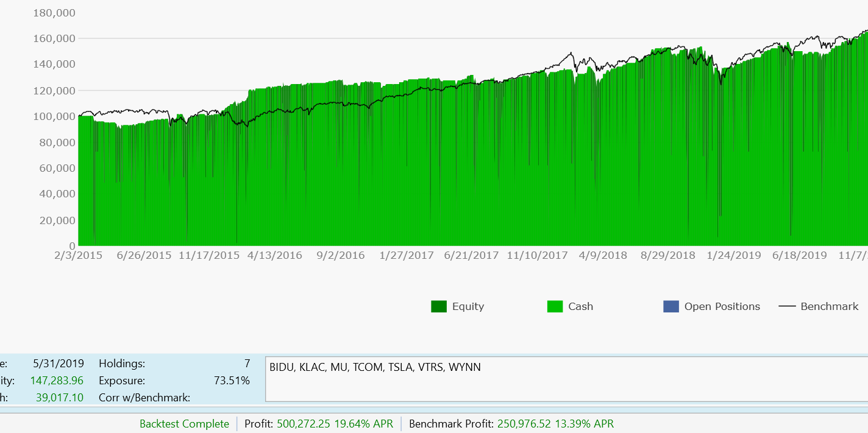Select the equity value 147,283.96
This screenshot has width=868, height=433.
click(x=59, y=381)
